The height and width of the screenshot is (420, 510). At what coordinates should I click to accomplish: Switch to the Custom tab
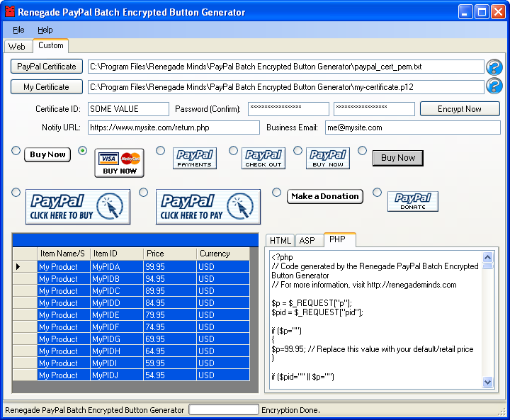click(51, 45)
